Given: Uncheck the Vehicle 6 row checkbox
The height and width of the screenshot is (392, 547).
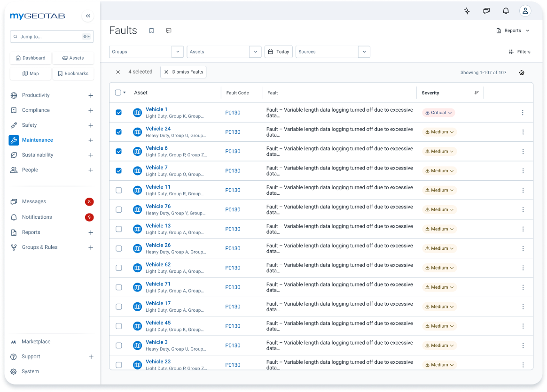Looking at the screenshot, I should (118, 151).
